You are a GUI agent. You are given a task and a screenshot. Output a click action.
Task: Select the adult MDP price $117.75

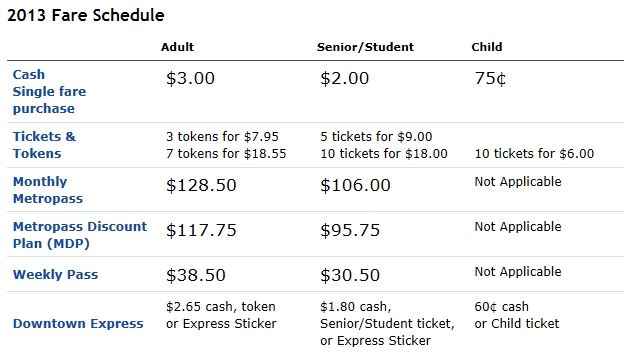point(201,230)
